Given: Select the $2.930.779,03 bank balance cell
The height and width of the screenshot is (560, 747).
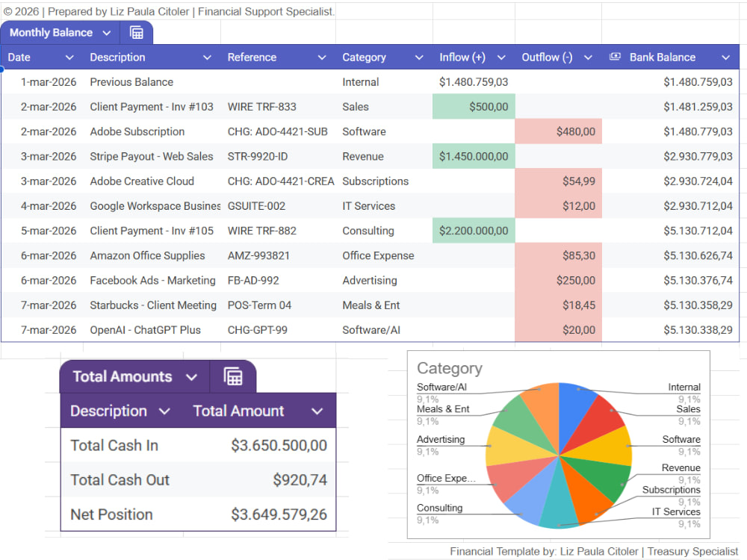Looking at the screenshot, I should [x=670, y=156].
